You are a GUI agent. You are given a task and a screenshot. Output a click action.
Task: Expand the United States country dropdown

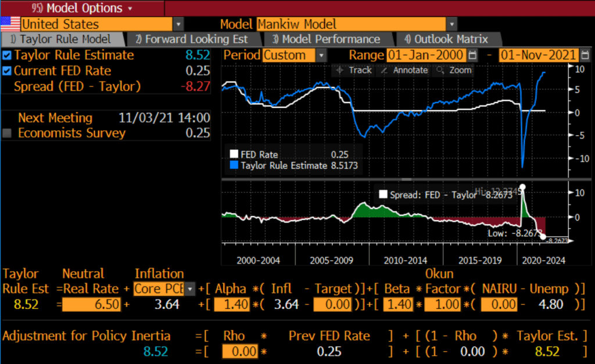pos(178,24)
